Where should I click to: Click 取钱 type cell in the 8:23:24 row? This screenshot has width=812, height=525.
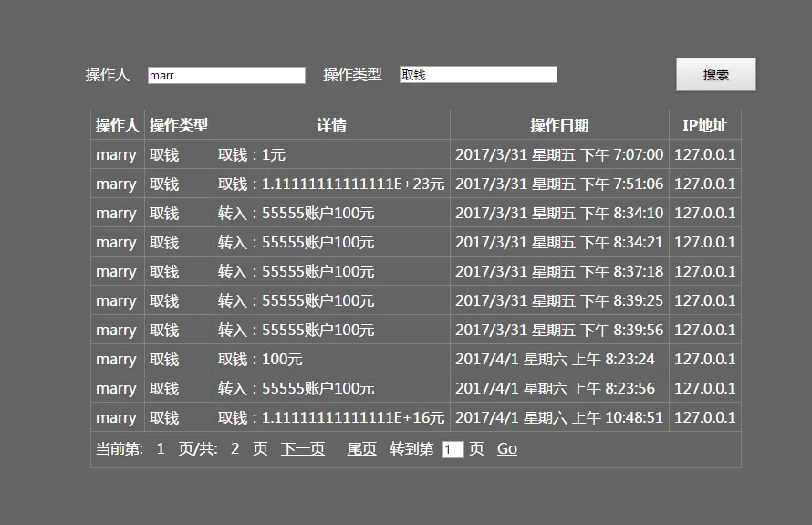click(x=179, y=359)
